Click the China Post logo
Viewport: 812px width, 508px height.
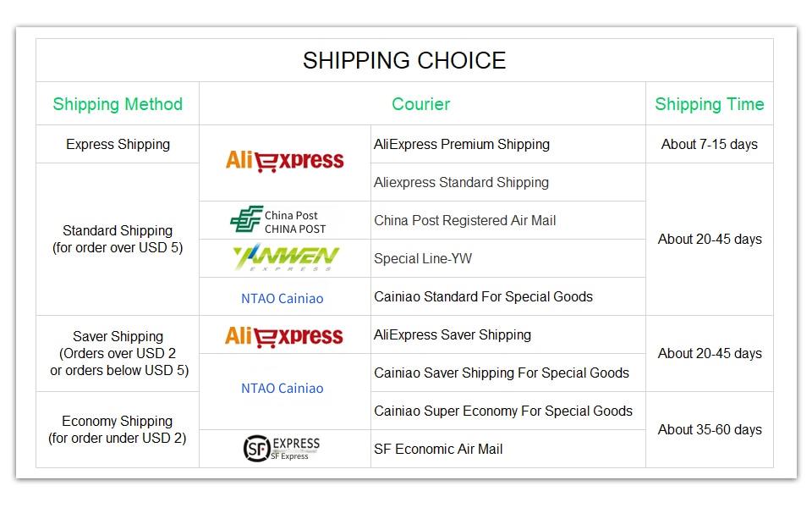278,219
